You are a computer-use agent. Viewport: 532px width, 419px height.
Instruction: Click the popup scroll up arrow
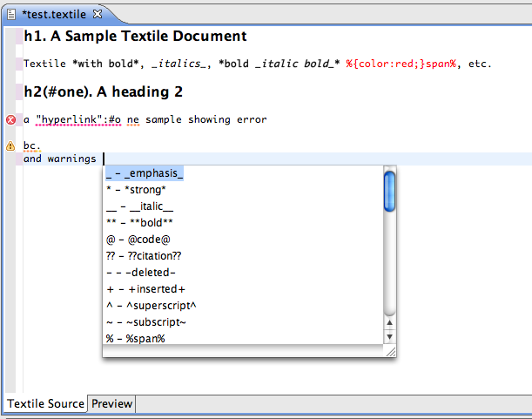389,322
